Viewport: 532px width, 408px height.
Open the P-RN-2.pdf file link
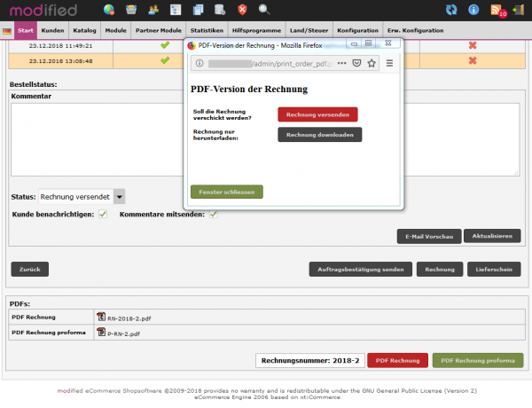coord(124,333)
